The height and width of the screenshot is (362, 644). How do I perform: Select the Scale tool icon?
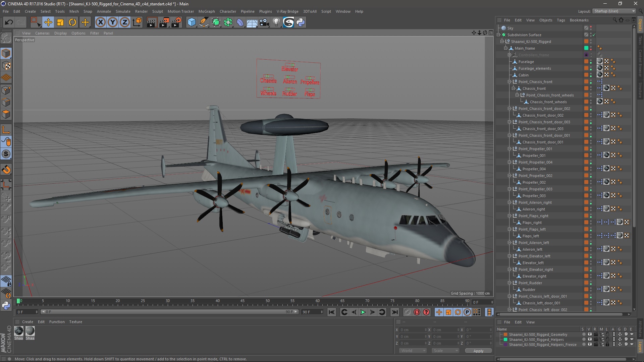point(60,22)
